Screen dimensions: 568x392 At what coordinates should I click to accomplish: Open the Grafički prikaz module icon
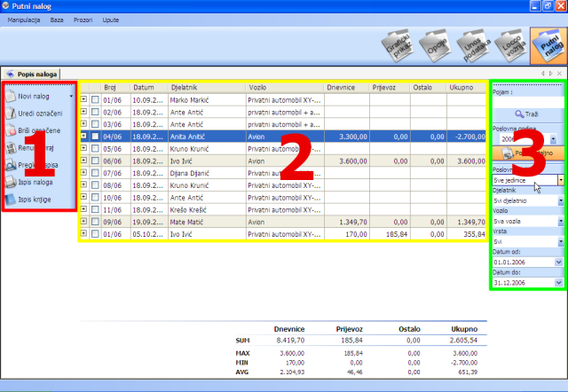pyautogui.click(x=398, y=45)
